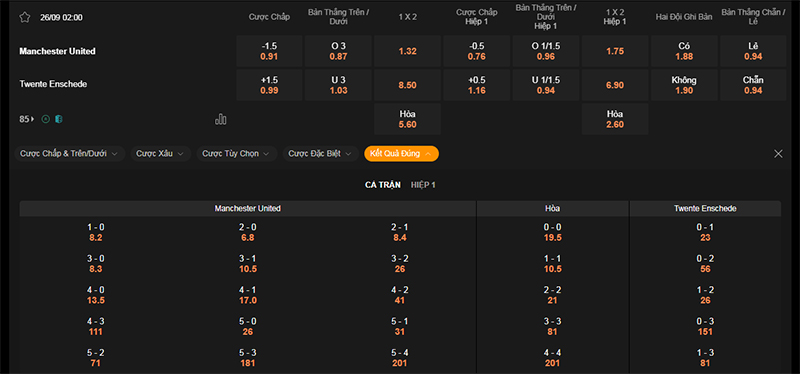This screenshot has height=374, width=800.
Task: Click the Twente Enschede team name
Action: (53, 84)
